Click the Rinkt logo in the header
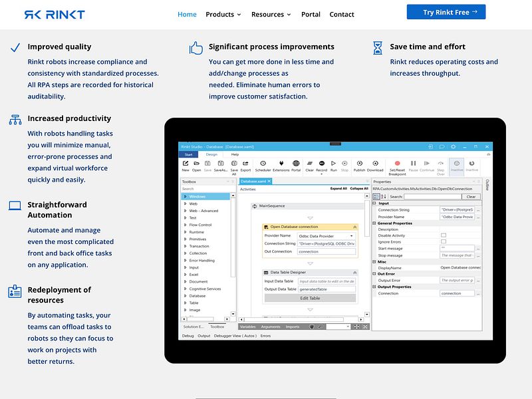 (55, 15)
